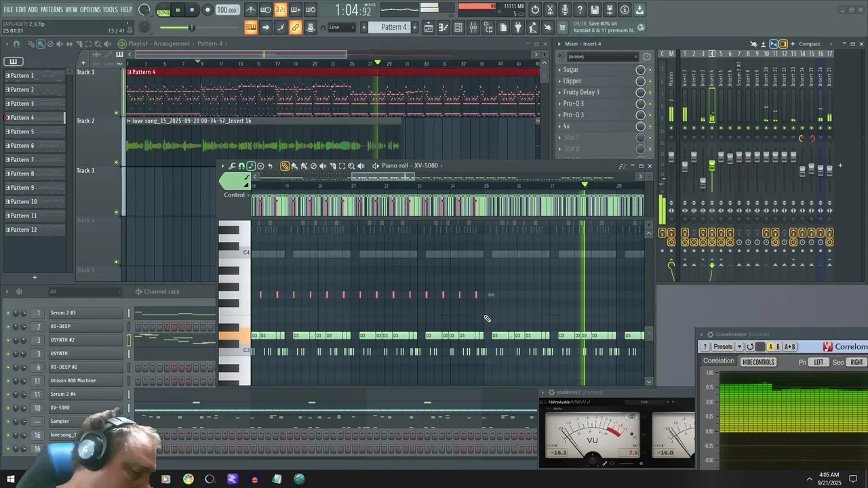Open the VIEW menu

click(x=71, y=9)
